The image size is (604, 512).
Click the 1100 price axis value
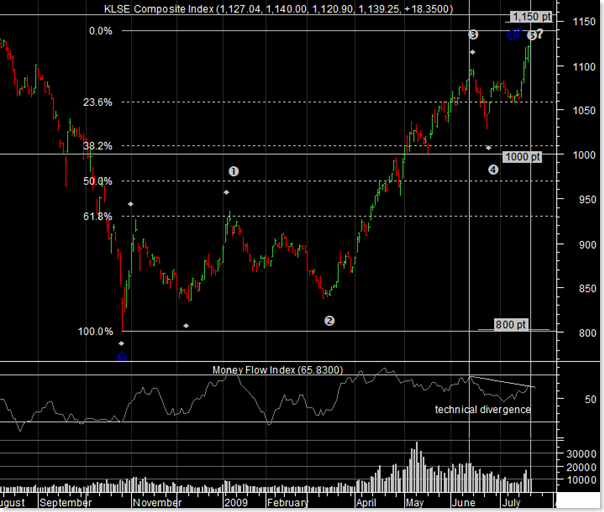pyautogui.click(x=584, y=67)
